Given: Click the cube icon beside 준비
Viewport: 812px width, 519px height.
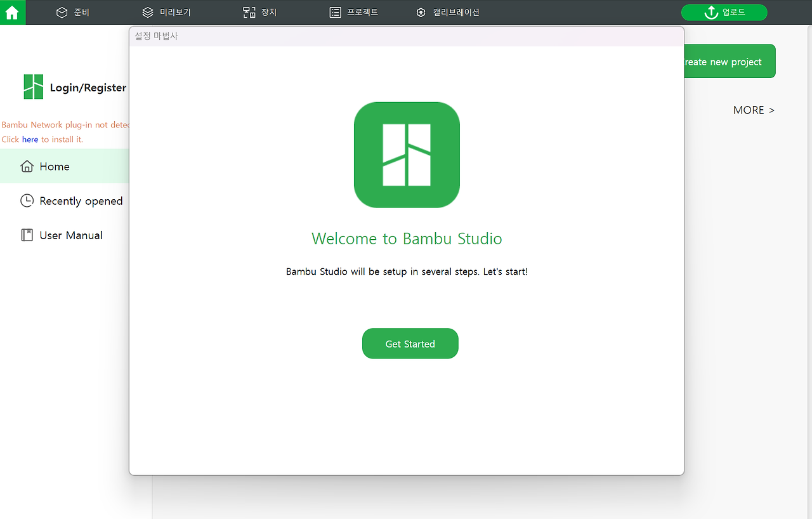Looking at the screenshot, I should pyautogui.click(x=62, y=12).
